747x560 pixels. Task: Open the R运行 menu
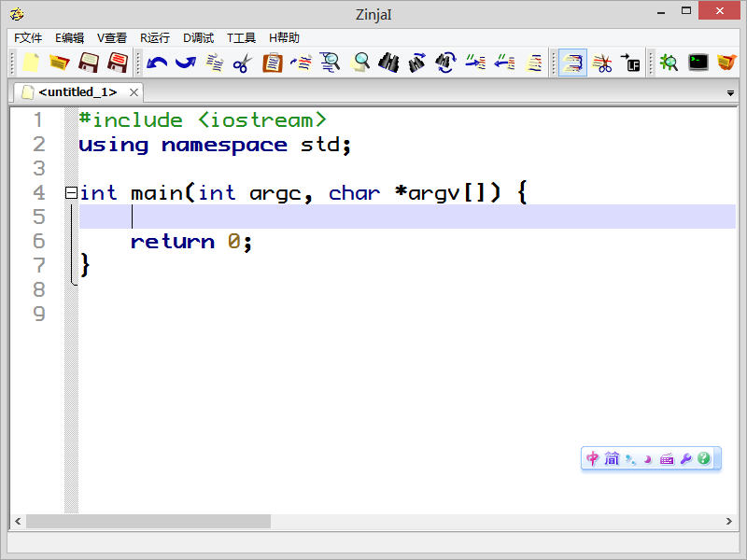tap(155, 37)
